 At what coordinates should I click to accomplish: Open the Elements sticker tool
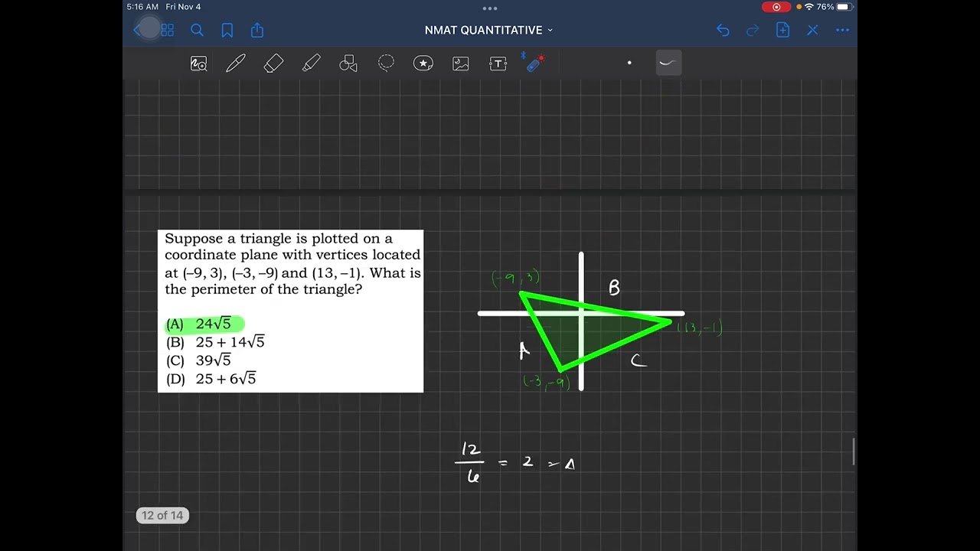click(x=423, y=64)
